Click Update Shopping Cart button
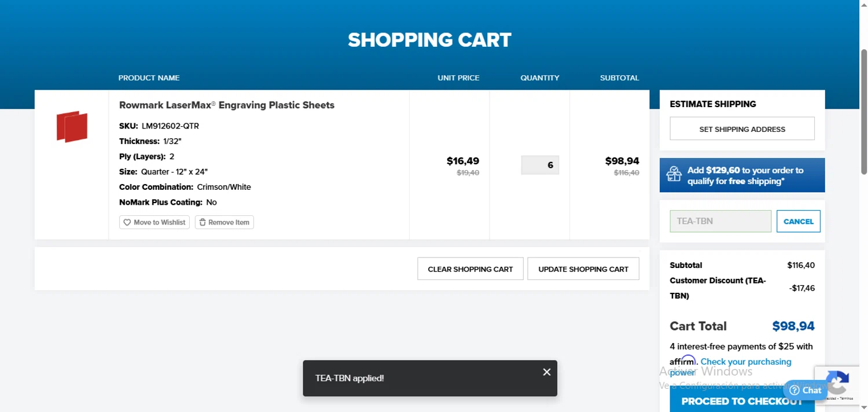 pos(583,268)
